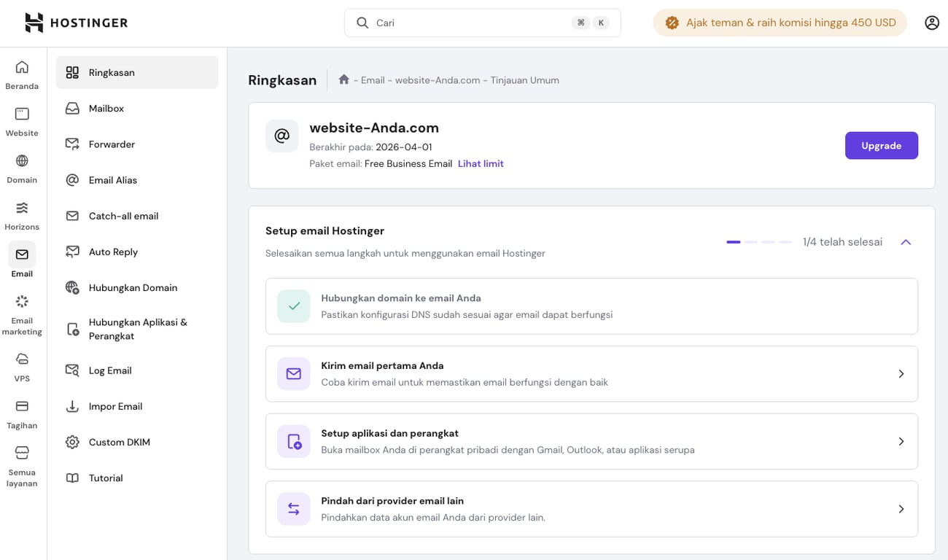Image resolution: width=948 pixels, height=560 pixels.
Task: Open the Lihat limit link
Action: 481,164
